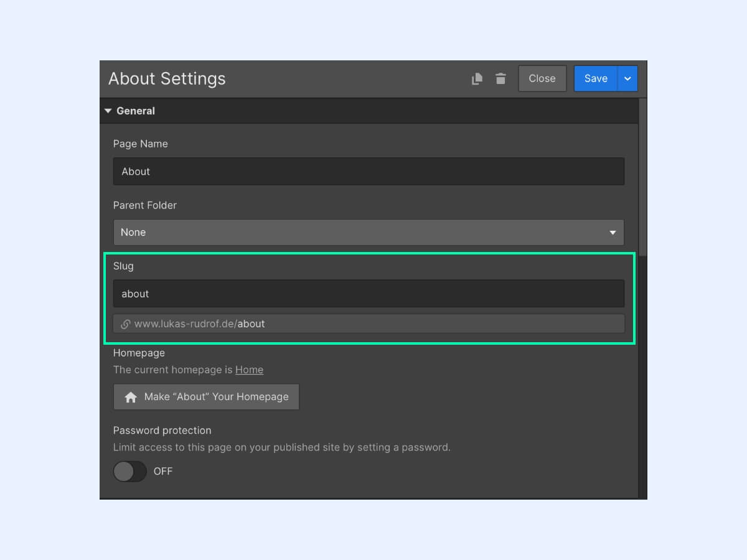Open the Save button dropdown arrow
This screenshot has width=747, height=560.
tap(627, 78)
